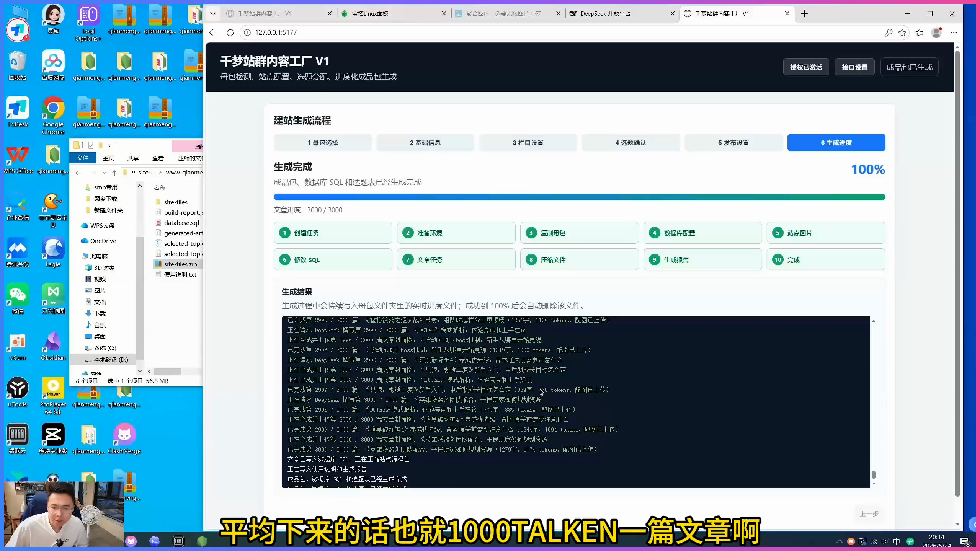Open WPS Office desktop icon
The image size is (980, 551).
[17, 159]
